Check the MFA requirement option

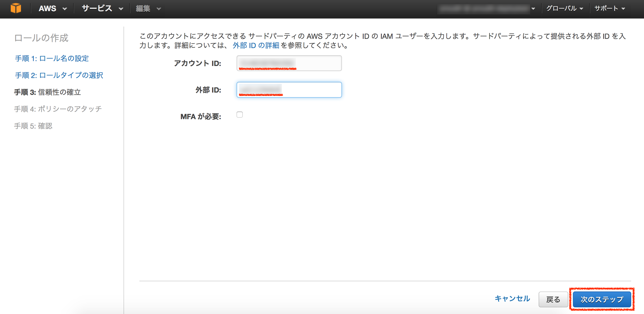240,115
